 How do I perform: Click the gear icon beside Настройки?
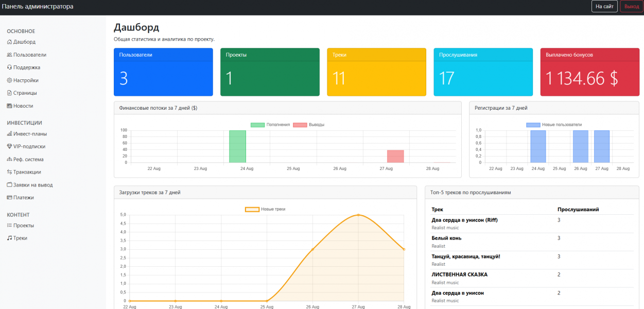[9, 80]
